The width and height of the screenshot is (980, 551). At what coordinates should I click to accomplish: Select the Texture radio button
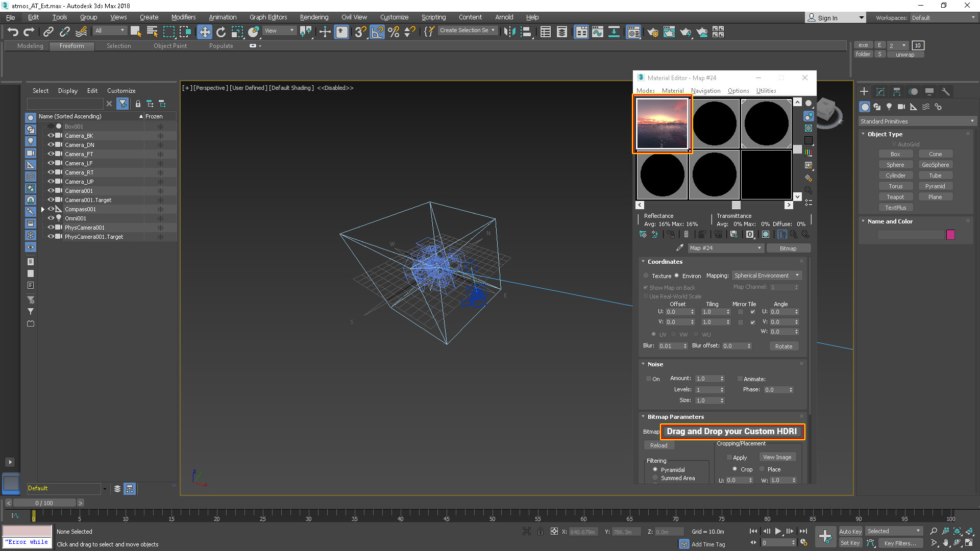pyautogui.click(x=646, y=275)
